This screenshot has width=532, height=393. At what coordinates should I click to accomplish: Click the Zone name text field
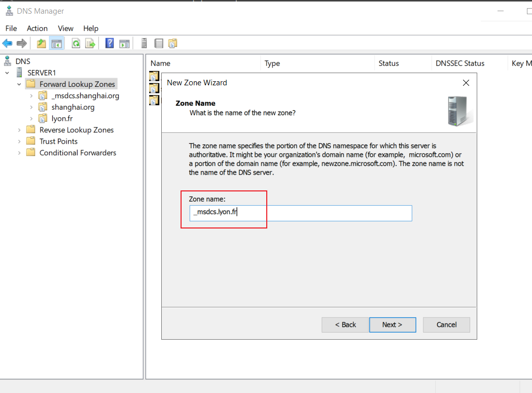coord(301,213)
